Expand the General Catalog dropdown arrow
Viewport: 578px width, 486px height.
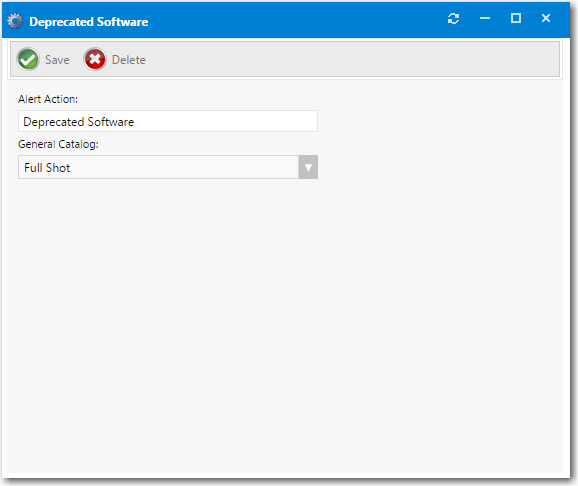coord(308,167)
